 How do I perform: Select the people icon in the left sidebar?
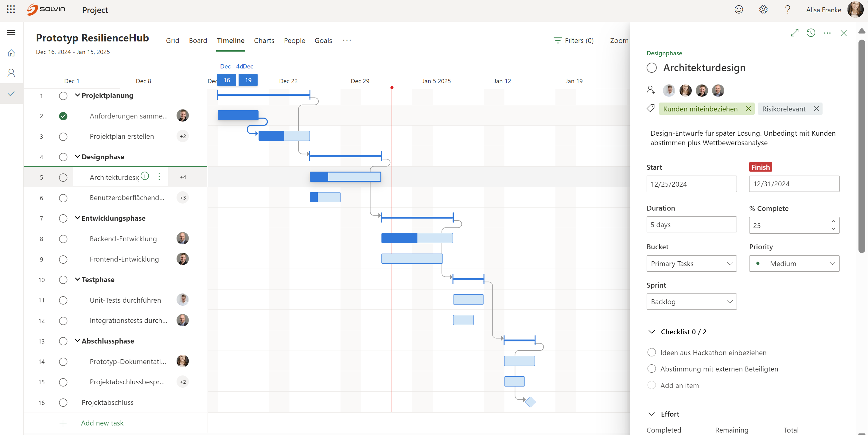[x=11, y=72]
